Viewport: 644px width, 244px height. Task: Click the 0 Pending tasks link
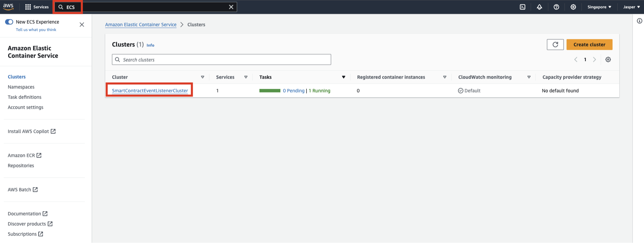point(294,90)
